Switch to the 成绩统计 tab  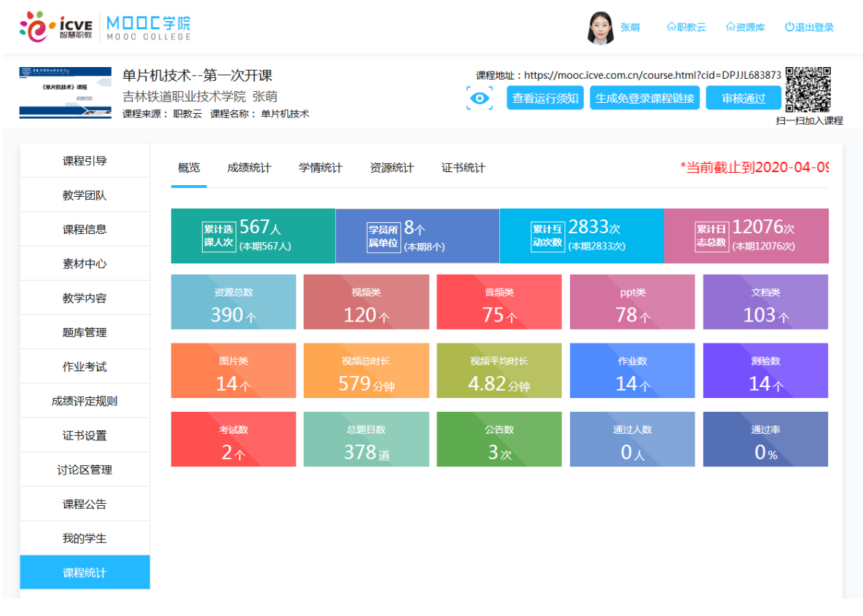click(249, 168)
